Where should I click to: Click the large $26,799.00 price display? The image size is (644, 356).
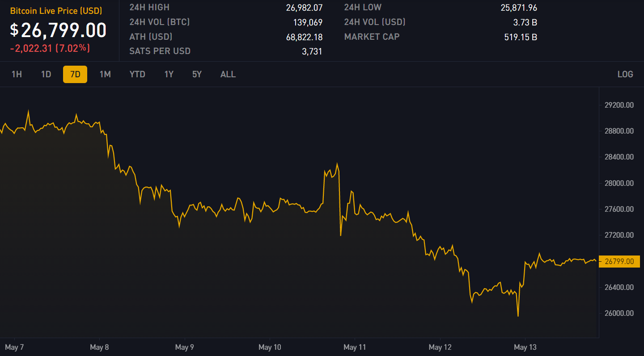(x=58, y=30)
